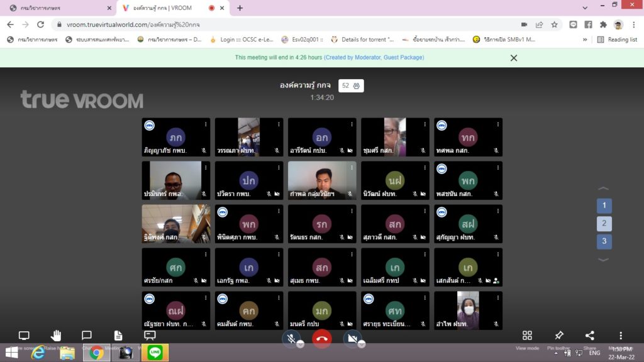
Task: Open the participants list showing 52
Action: 351,85
